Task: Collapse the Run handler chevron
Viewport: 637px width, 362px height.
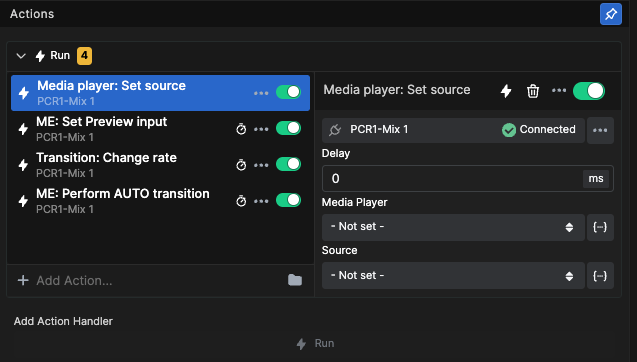Action: (21, 56)
